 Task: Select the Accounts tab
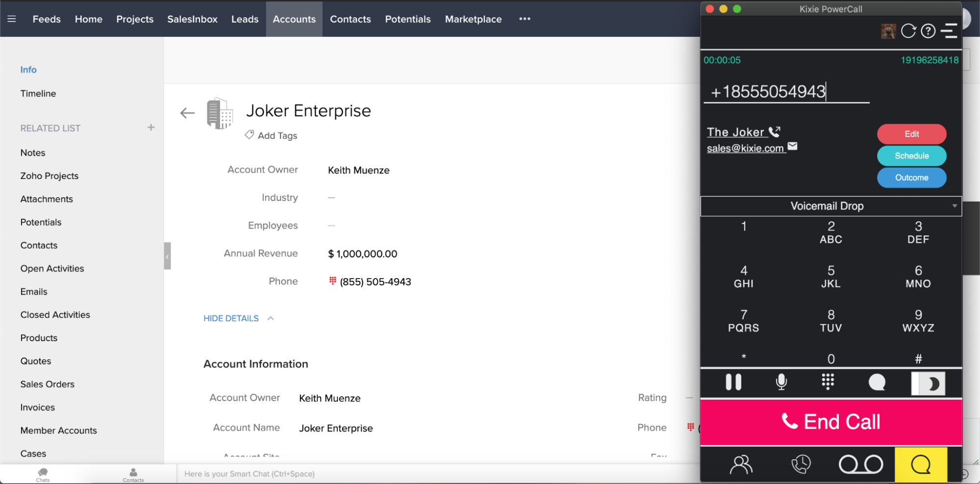click(x=294, y=19)
